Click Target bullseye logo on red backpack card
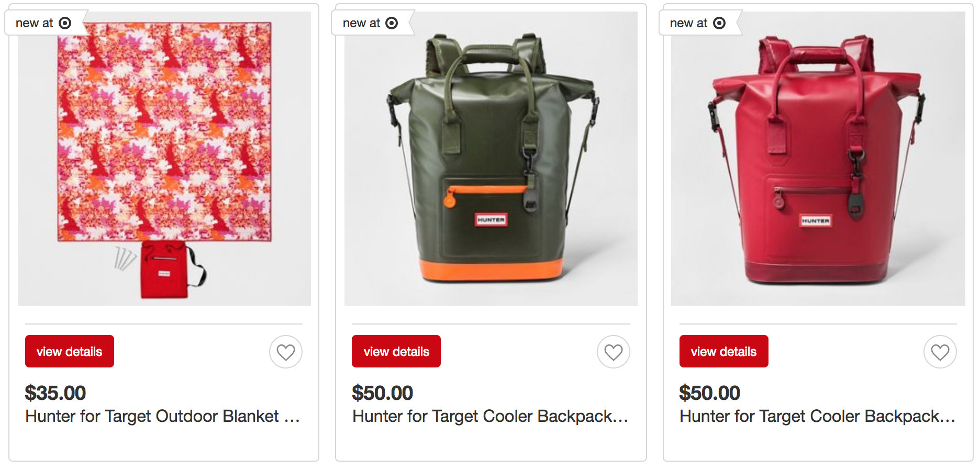The image size is (980, 469). point(719,23)
